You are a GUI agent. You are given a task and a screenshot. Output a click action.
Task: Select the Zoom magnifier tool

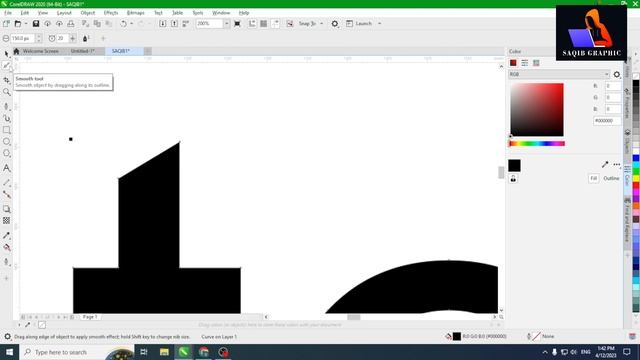point(7,92)
